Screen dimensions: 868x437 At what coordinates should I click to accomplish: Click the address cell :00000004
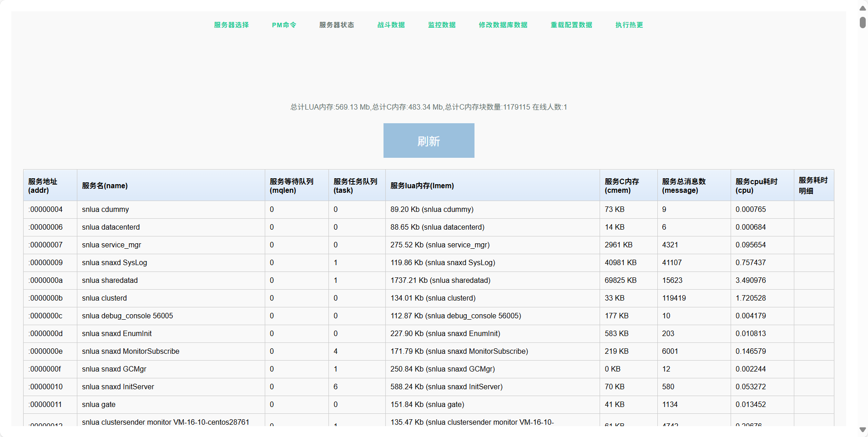point(45,209)
